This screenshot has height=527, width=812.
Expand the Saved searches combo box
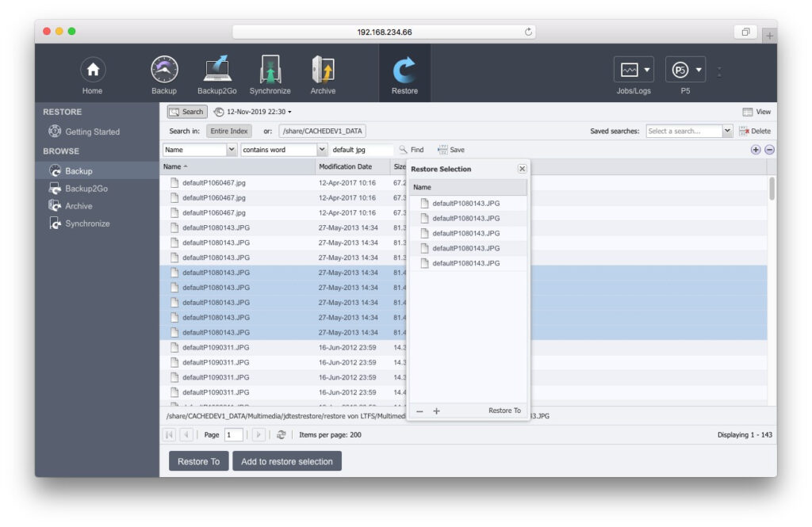coord(728,131)
